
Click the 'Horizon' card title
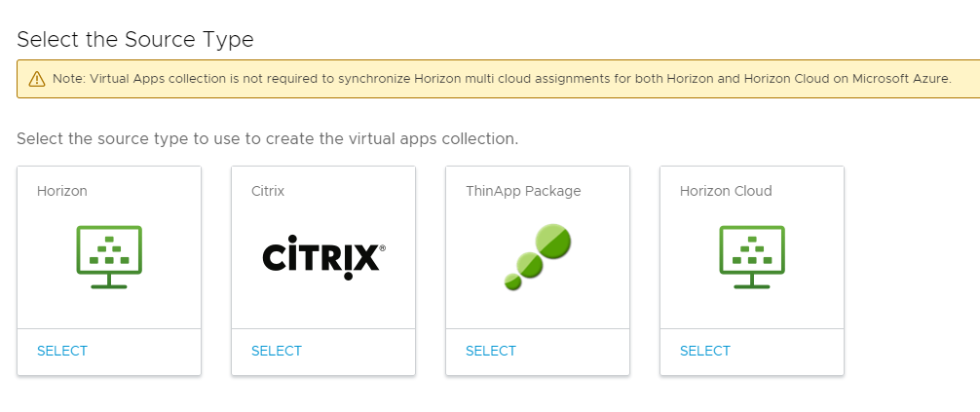tap(62, 191)
